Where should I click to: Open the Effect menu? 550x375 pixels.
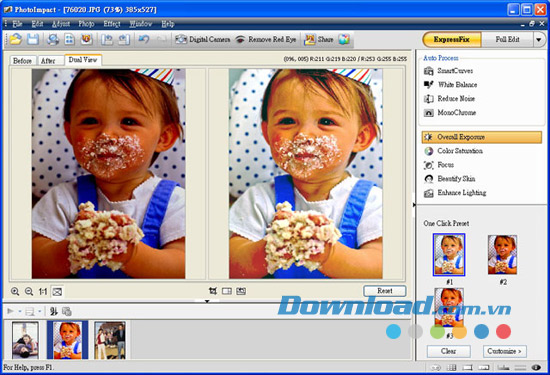pyautogui.click(x=112, y=24)
